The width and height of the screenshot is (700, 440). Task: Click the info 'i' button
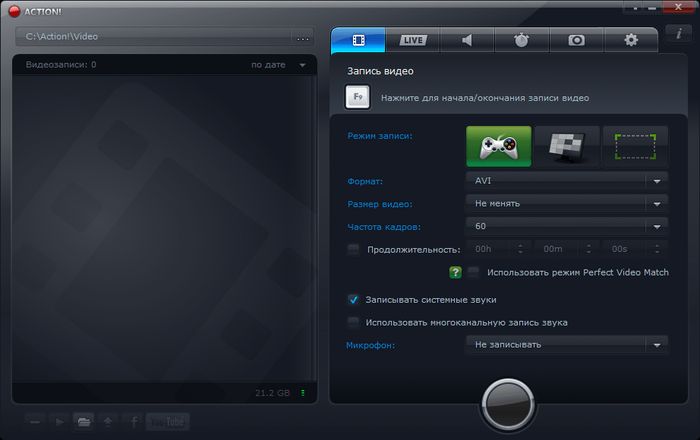click(679, 33)
